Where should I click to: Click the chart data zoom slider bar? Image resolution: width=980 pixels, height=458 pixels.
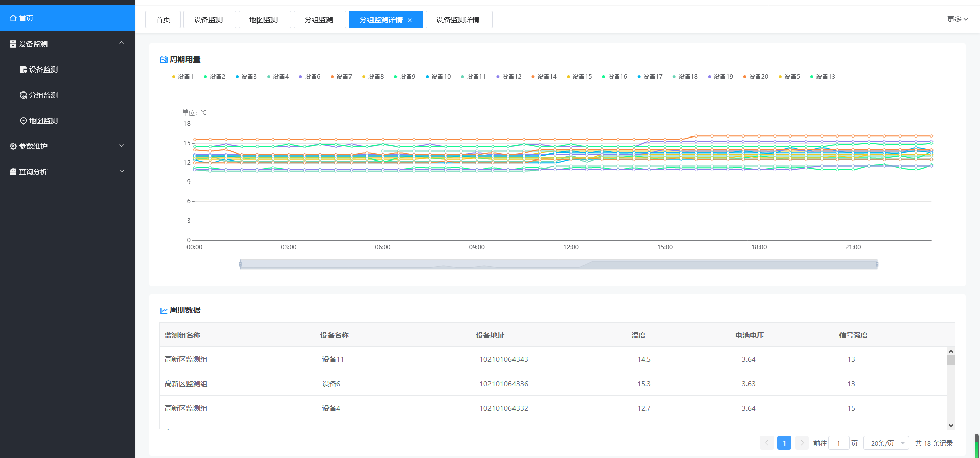click(x=558, y=264)
